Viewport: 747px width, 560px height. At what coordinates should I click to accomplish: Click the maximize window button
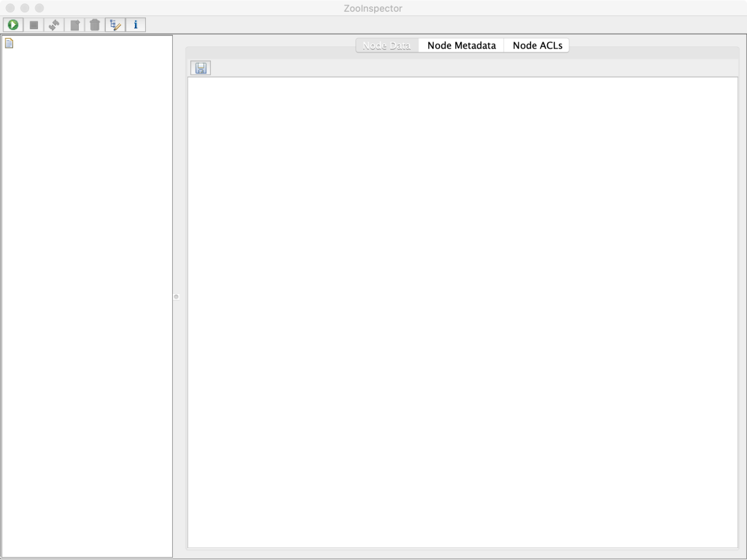click(x=39, y=8)
